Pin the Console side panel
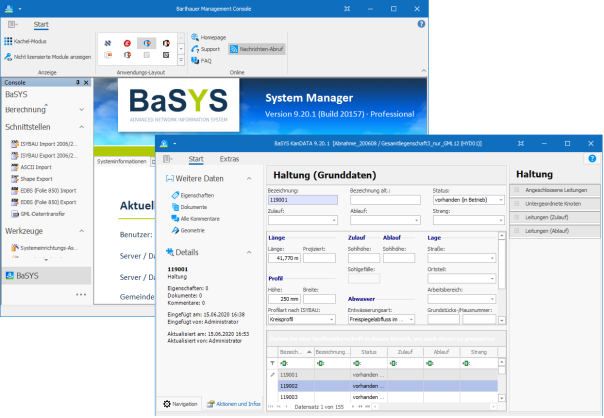Viewport: 604px width, 418px height. [77, 82]
